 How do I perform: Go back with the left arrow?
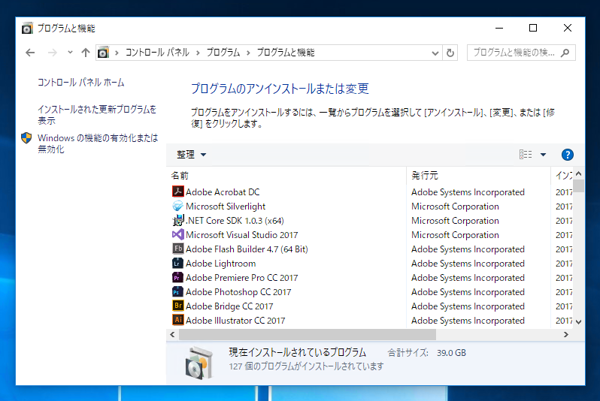tap(30, 53)
